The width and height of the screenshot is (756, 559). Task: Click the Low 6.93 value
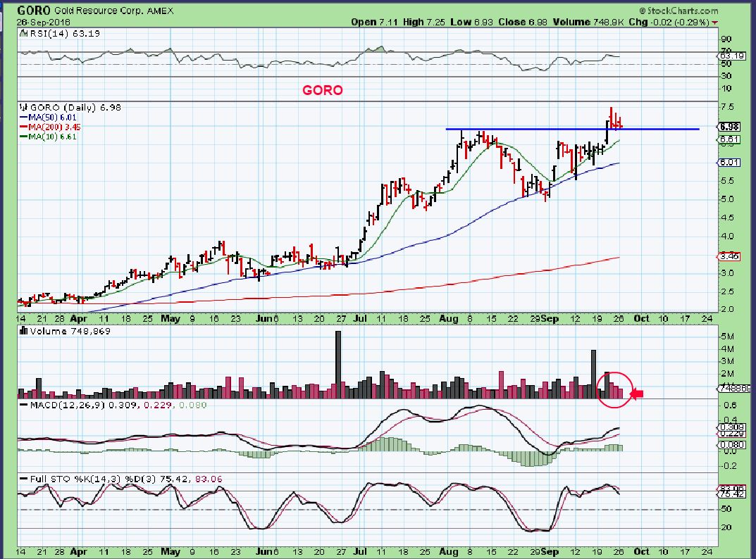click(471, 22)
